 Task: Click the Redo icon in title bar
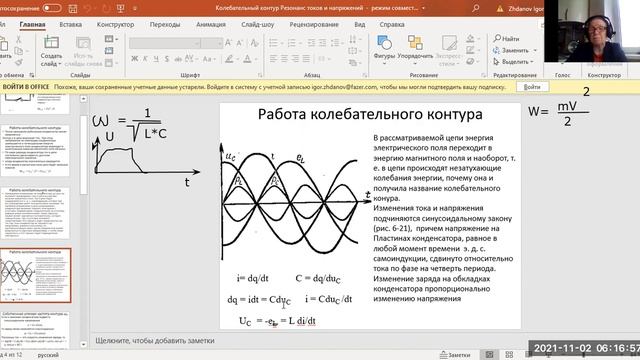tap(106, 8)
